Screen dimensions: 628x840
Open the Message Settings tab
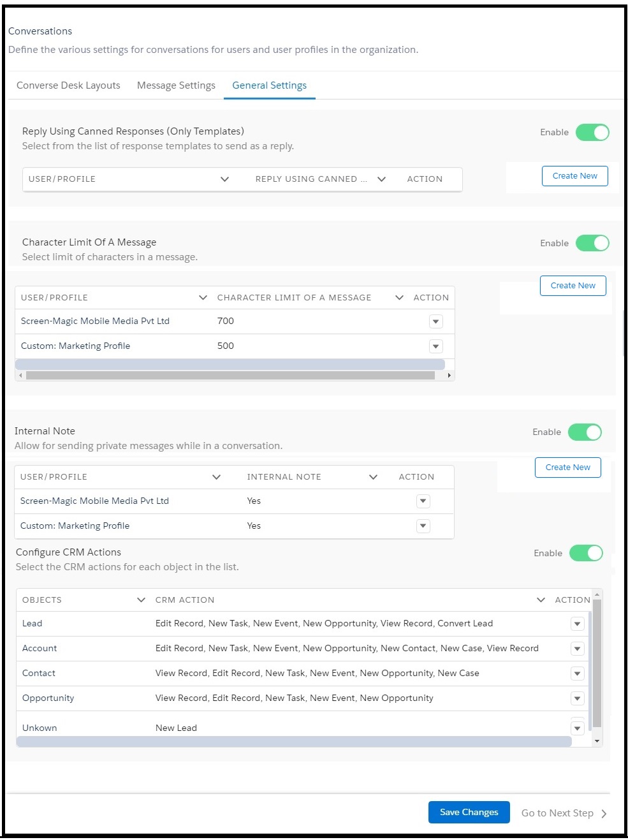[175, 85]
